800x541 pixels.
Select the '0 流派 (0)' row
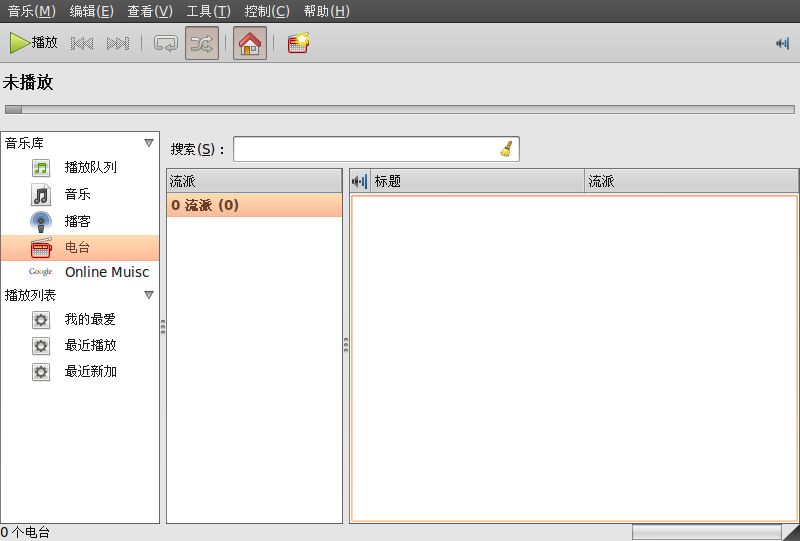tap(254, 205)
